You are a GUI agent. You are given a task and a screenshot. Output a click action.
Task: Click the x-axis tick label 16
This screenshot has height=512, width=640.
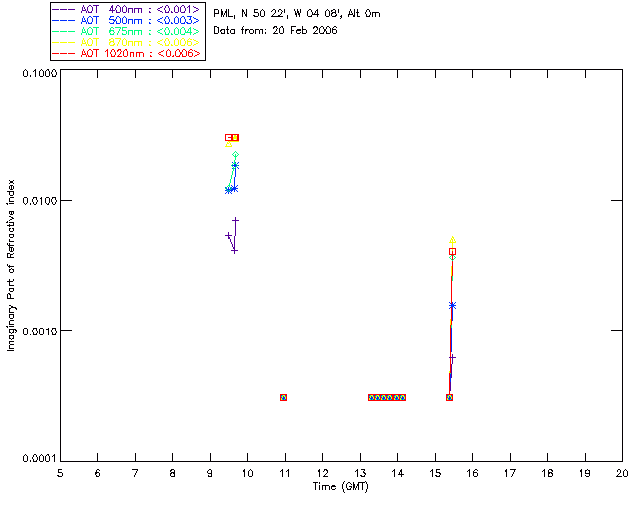(473, 473)
